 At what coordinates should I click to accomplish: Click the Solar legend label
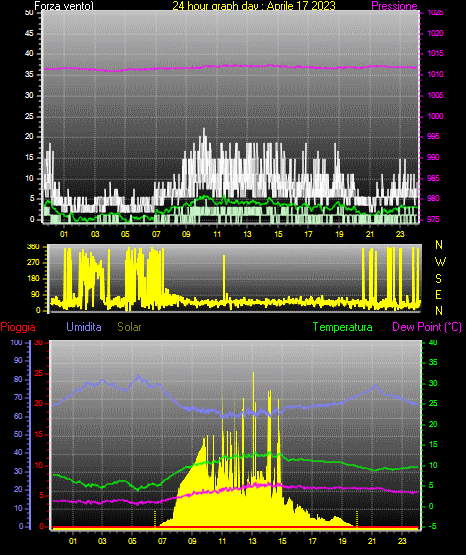(x=129, y=327)
